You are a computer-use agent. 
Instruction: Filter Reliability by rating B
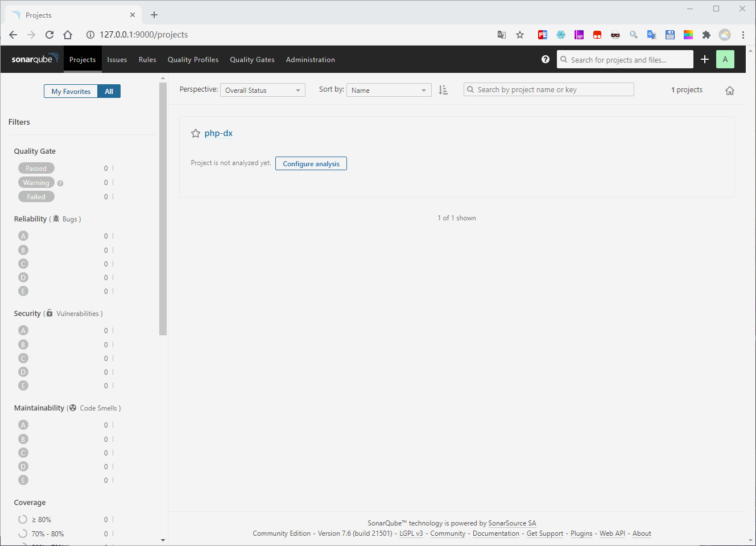click(x=23, y=250)
